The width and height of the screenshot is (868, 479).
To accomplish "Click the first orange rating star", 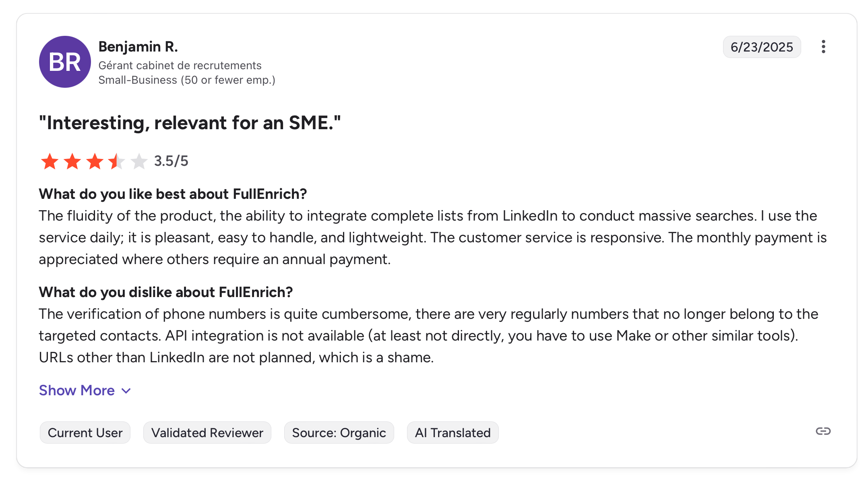I will [50, 161].
